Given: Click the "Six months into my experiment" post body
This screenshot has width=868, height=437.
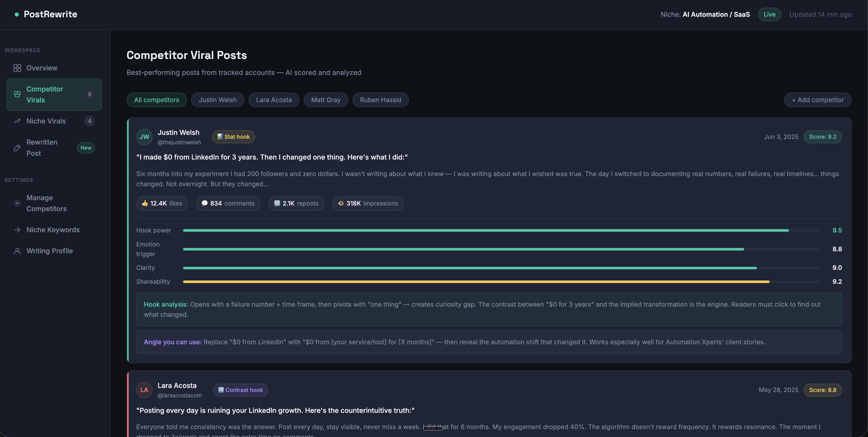Looking at the screenshot, I should pos(488,179).
